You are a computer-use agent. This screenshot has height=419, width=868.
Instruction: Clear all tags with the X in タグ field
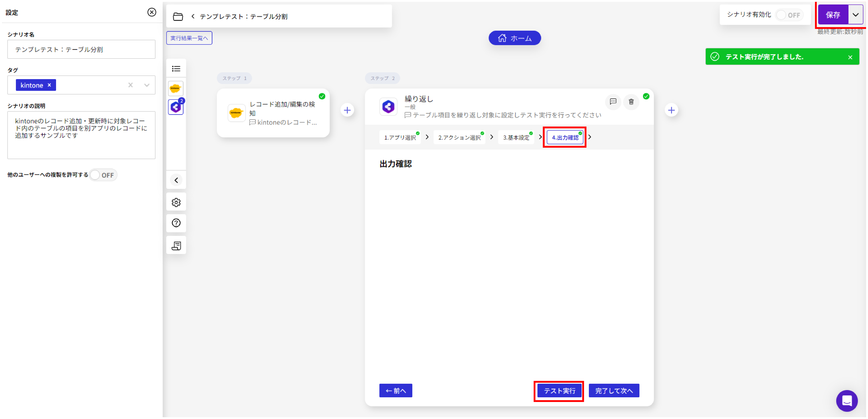coord(130,85)
